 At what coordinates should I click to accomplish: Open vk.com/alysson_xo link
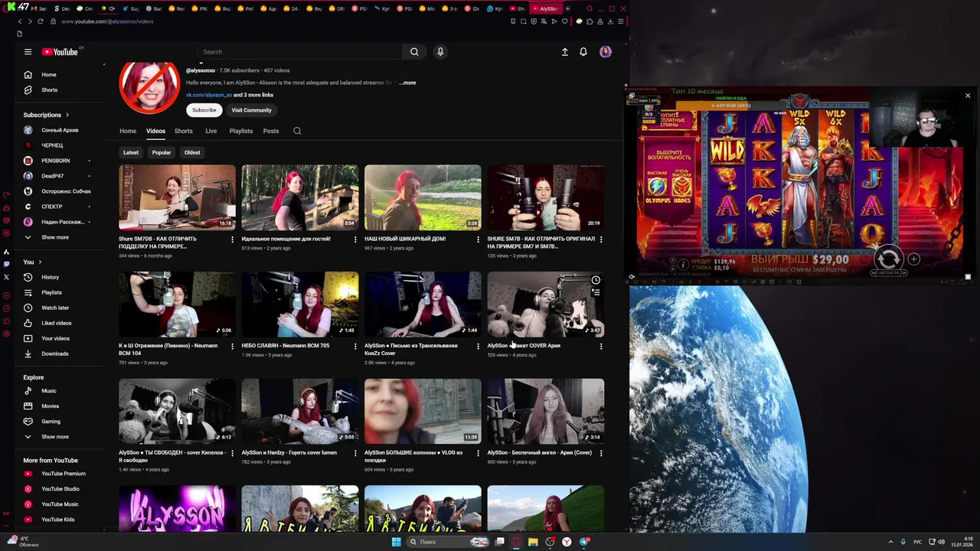(208, 95)
